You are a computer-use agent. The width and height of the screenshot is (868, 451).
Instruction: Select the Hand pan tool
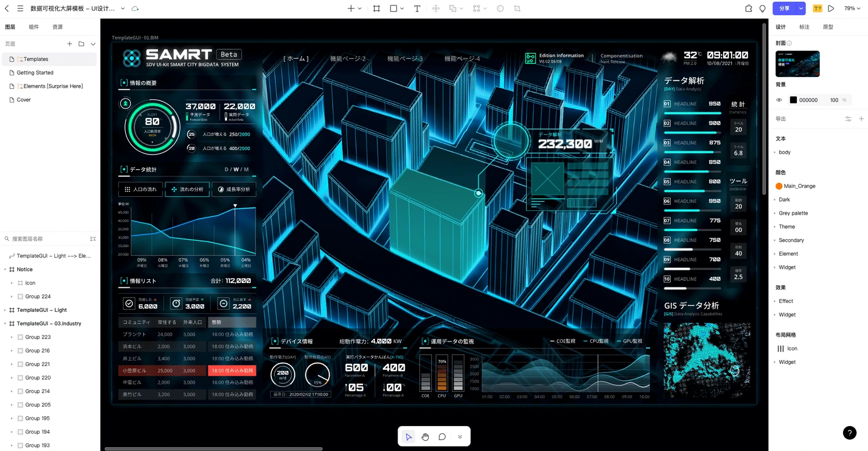click(425, 437)
